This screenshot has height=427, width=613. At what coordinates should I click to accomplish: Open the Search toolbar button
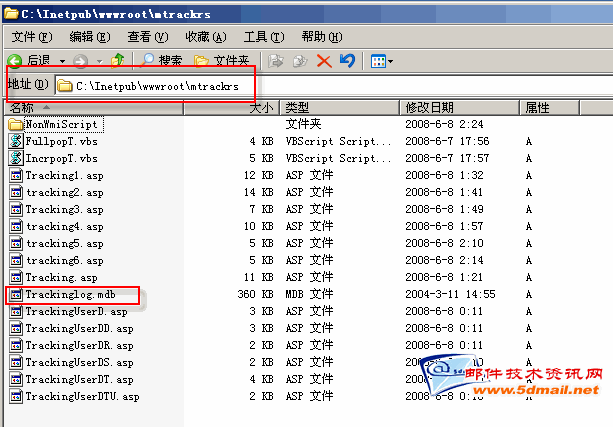point(163,61)
